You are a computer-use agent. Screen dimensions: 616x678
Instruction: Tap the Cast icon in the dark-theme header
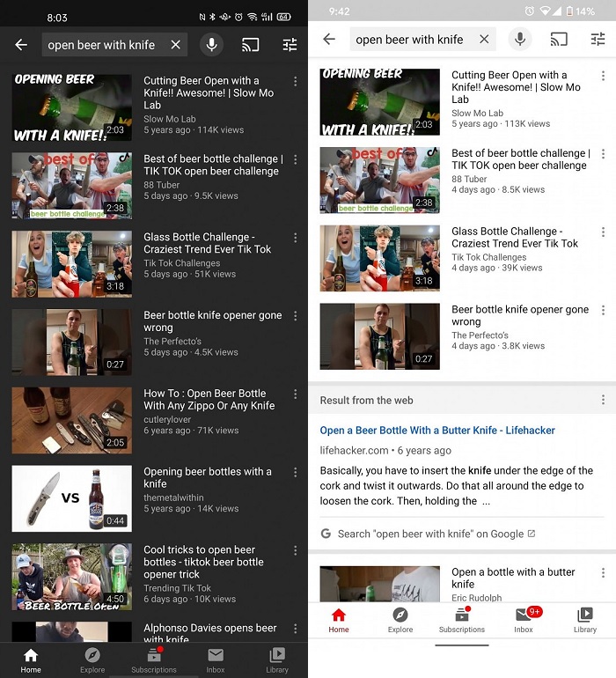coord(251,45)
